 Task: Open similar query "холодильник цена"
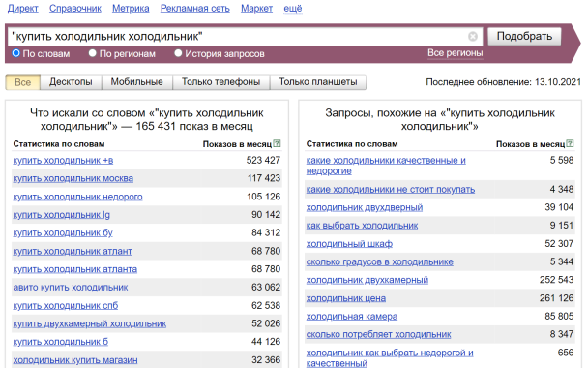point(346,298)
